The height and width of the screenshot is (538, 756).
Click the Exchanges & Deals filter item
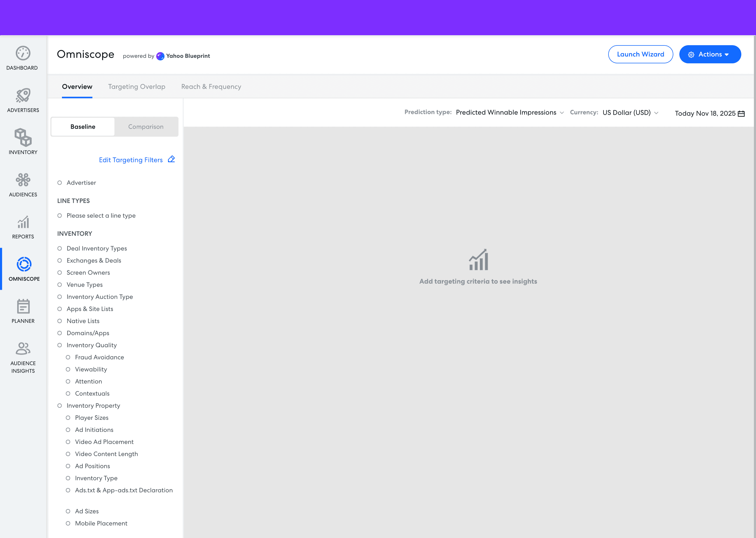[94, 261]
